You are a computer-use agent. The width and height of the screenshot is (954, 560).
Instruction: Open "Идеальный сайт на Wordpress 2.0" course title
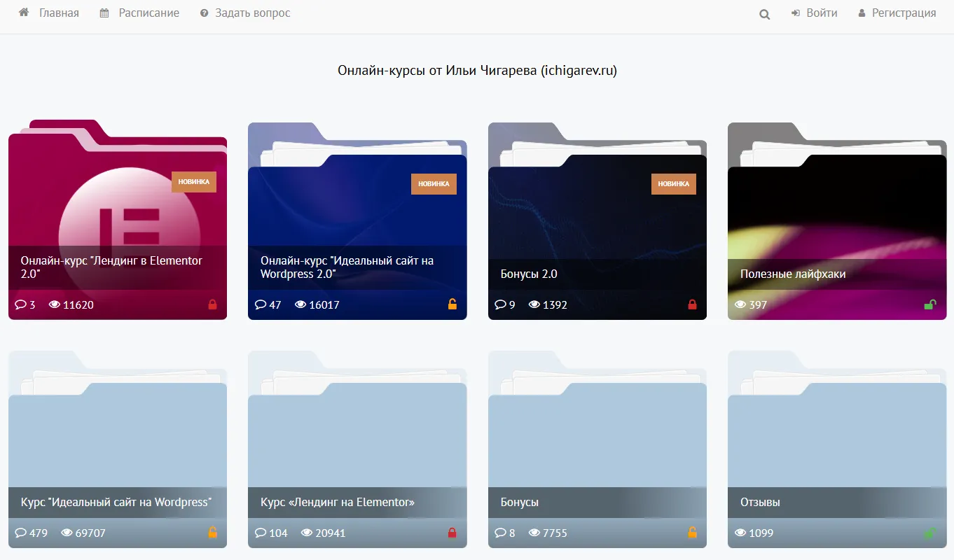click(x=347, y=267)
